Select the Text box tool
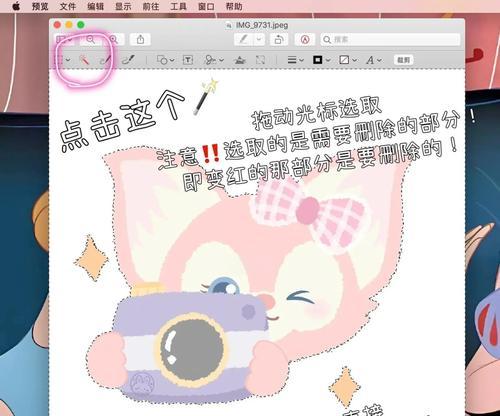Screen dimensions: 500x416 pos(188,60)
